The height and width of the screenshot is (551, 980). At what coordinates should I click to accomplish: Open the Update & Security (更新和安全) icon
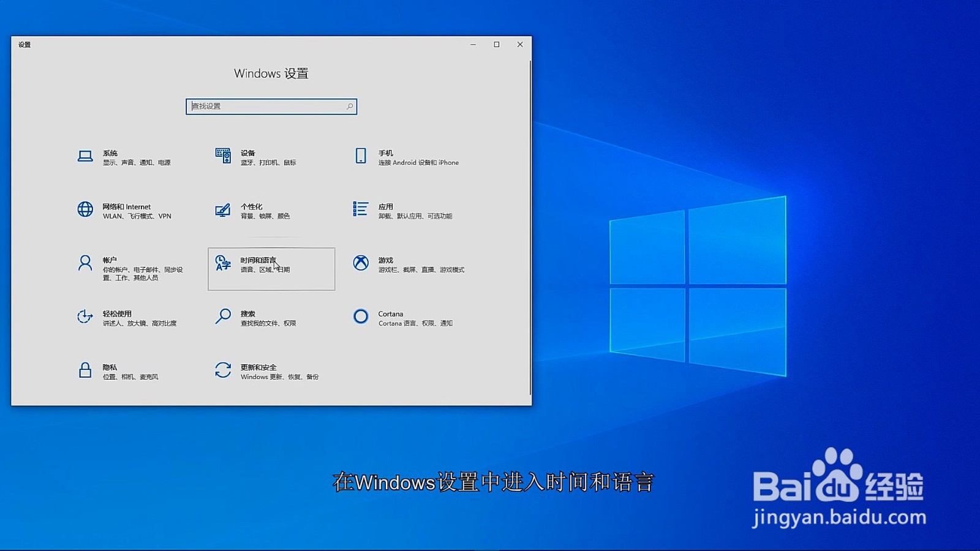223,370
